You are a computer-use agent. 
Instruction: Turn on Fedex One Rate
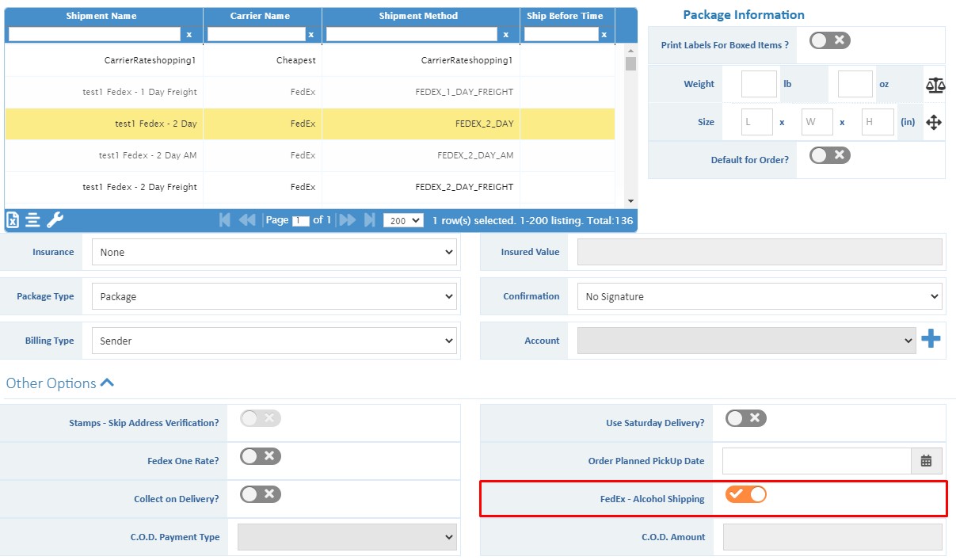261,456
